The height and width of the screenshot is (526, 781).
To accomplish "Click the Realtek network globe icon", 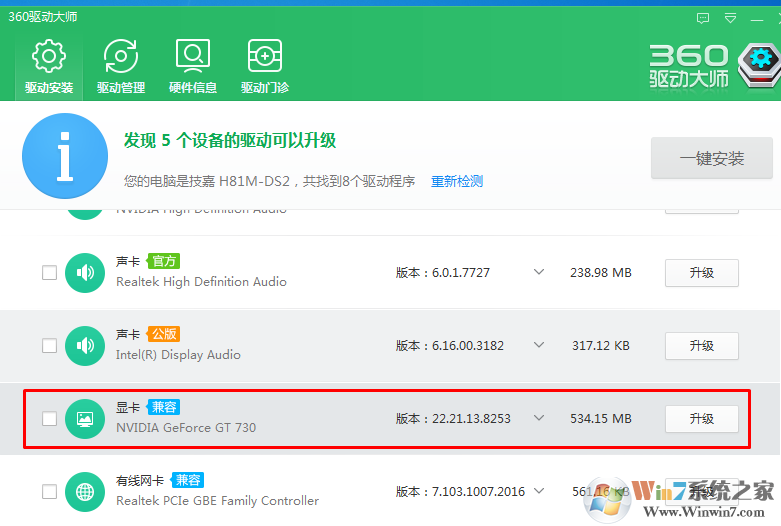I will 85,492.
